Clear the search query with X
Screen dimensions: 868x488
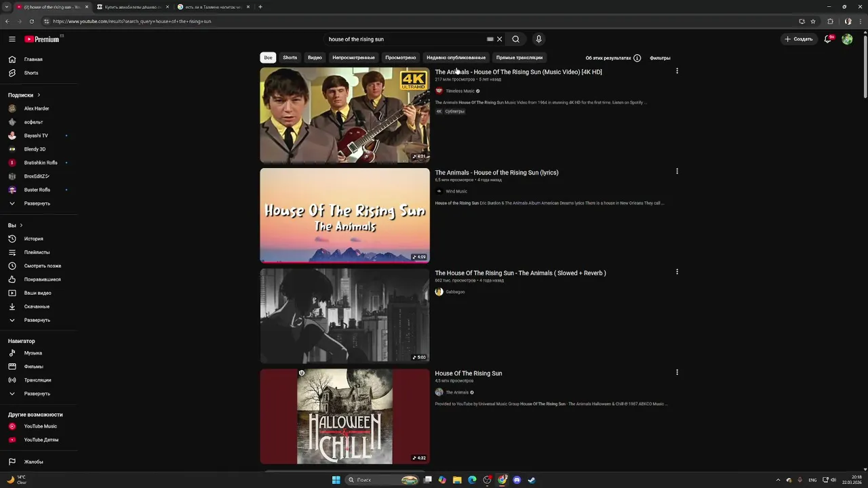(x=500, y=39)
